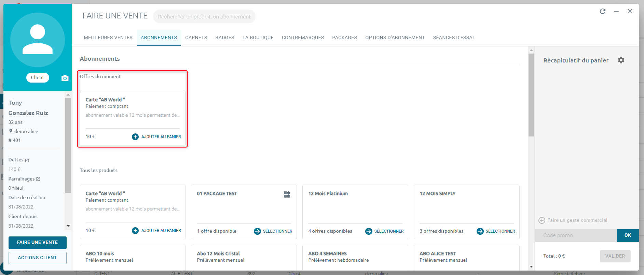
Task: Open cart settings gear icon
Action: tap(621, 60)
